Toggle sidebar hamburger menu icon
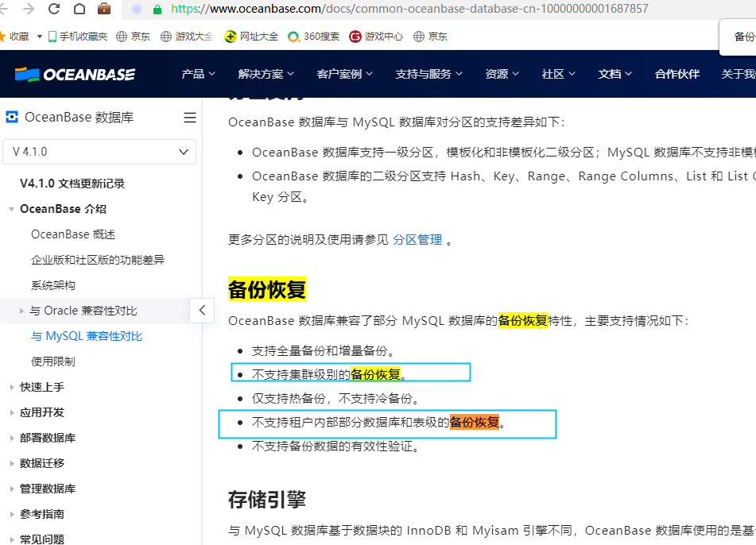 pos(190,118)
